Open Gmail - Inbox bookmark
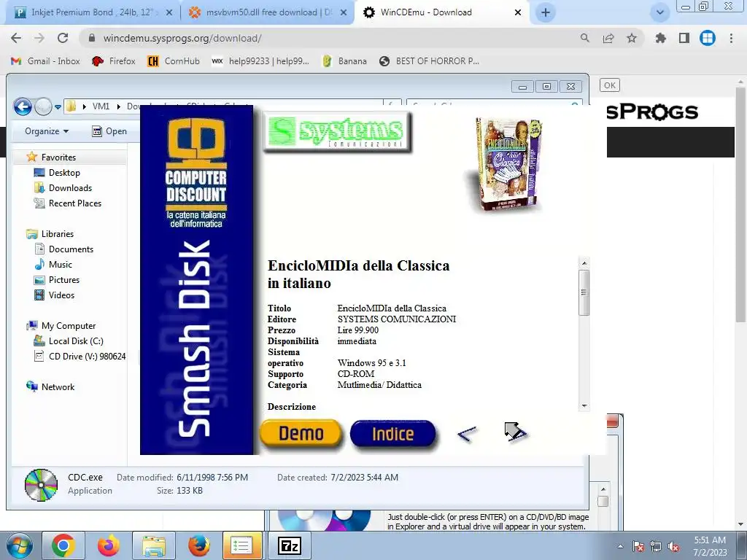 click(x=45, y=61)
